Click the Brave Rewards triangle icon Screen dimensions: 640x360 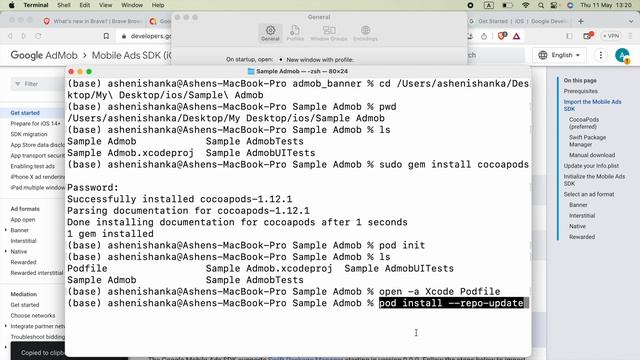pyautogui.click(x=516, y=36)
